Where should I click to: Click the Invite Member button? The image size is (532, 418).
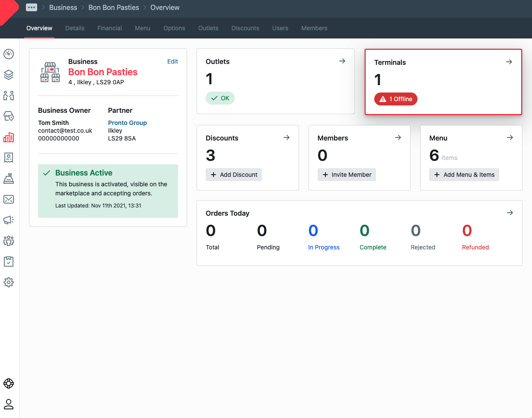click(347, 175)
